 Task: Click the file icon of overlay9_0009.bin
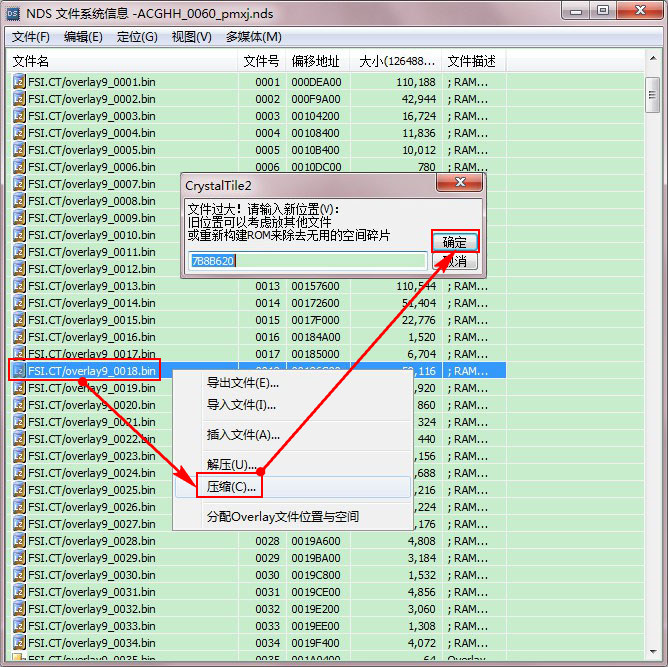point(19,218)
